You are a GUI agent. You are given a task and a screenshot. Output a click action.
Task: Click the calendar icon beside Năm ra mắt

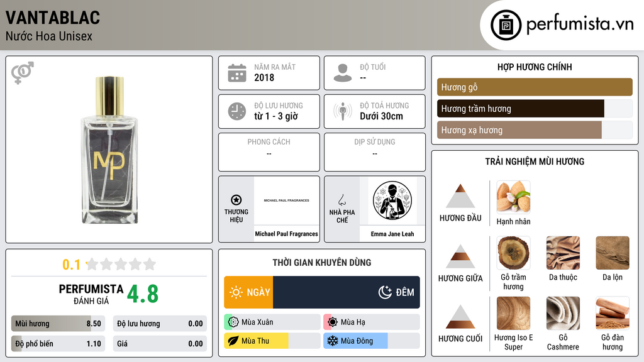[237, 73]
